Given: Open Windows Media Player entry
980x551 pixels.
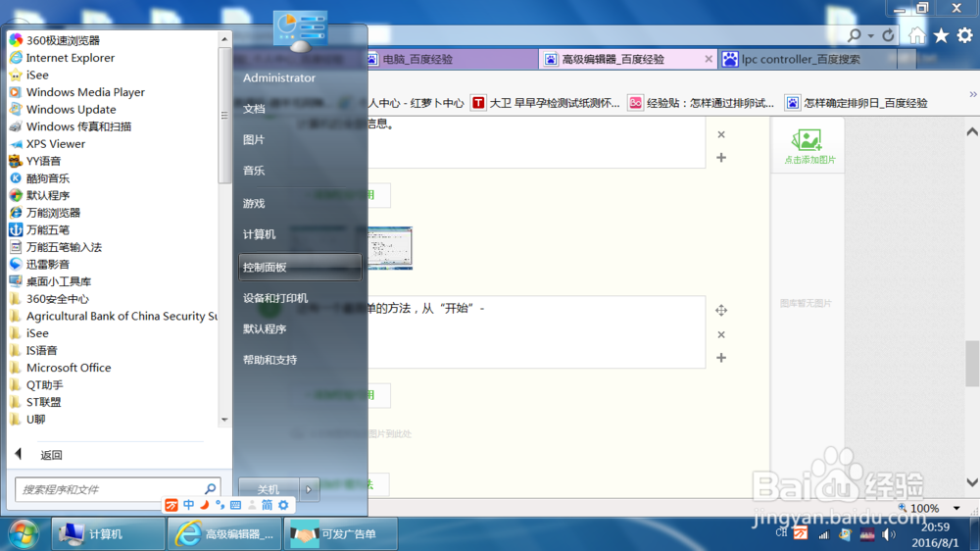Looking at the screenshot, I should click(x=76, y=92).
